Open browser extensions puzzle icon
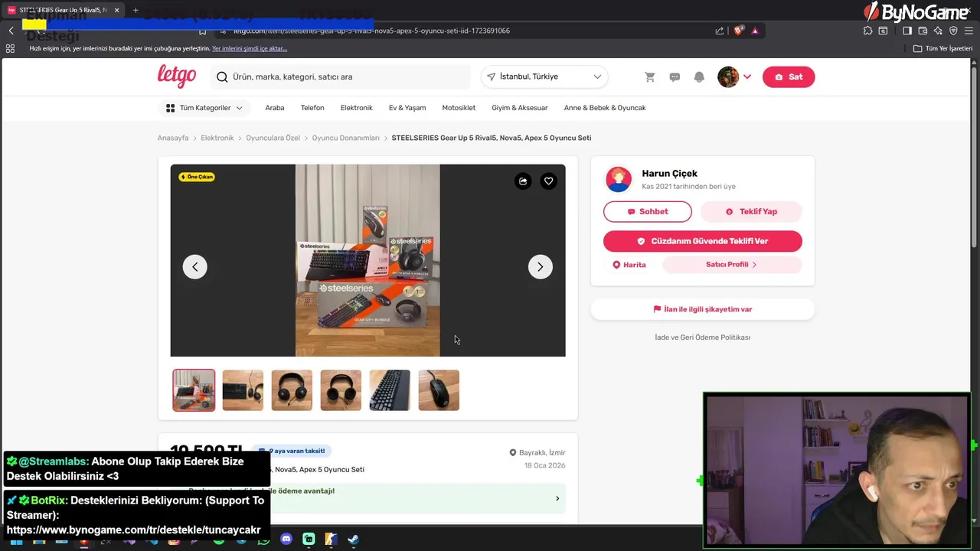The height and width of the screenshot is (551, 980). click(867, 31)
